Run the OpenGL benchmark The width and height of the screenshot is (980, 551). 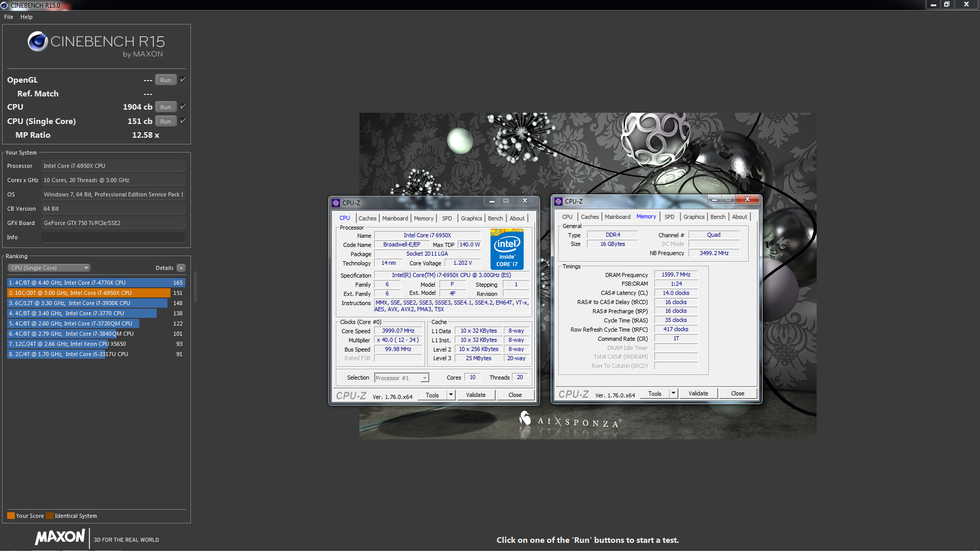[165, 80]
